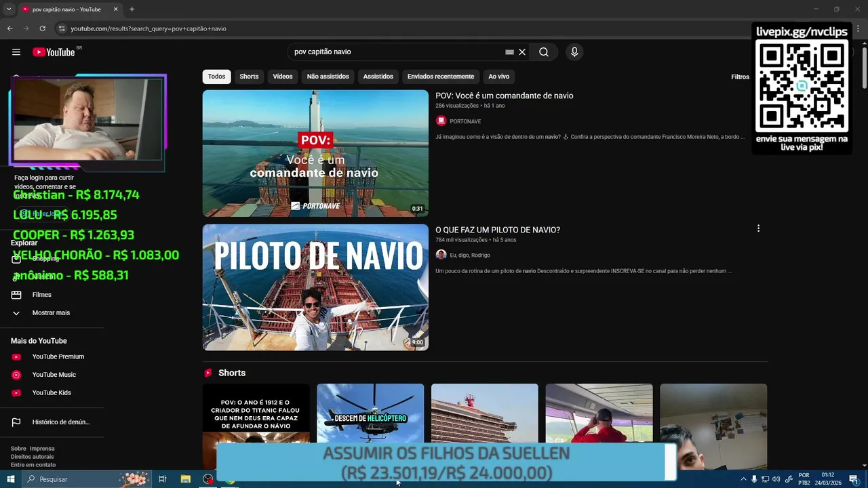Viewport: 868px width, 488px height.
Task: View site information icon in address bar
Action: (x=62, y=28)
